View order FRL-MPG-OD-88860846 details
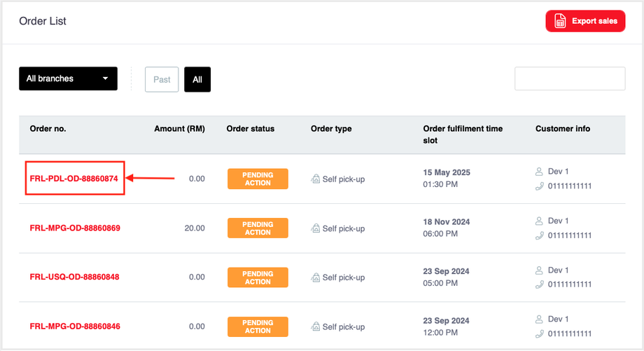Screen dimensions: 644x351 (75, 326)
